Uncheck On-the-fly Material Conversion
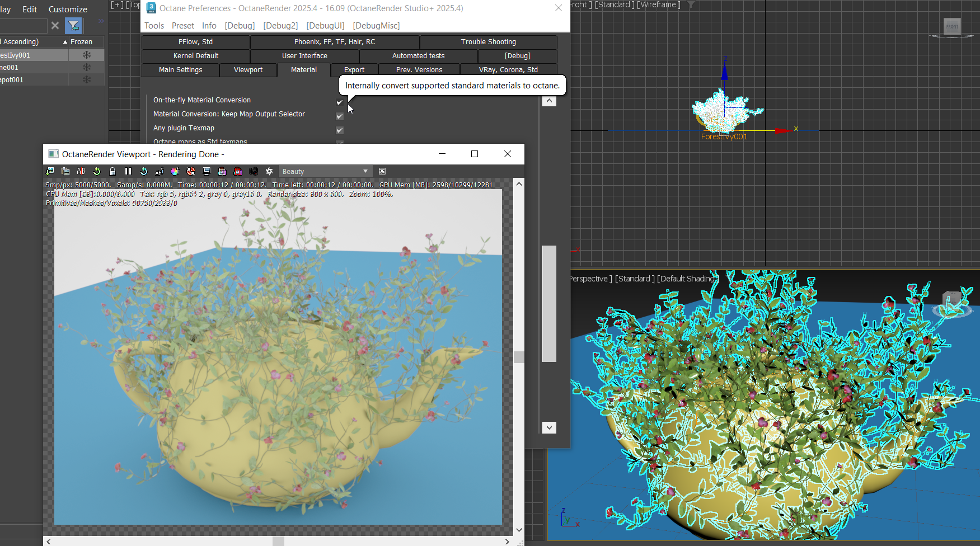Viewport: 980px width, 546px height. point(339,102)
